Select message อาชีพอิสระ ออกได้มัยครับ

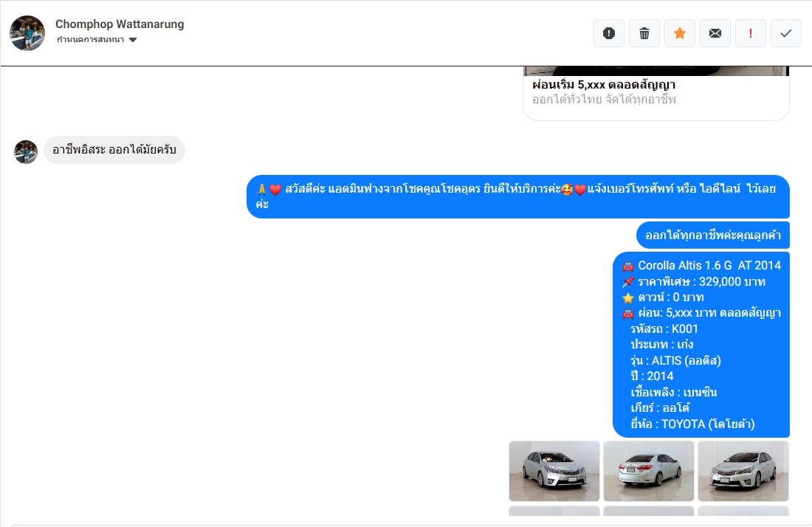coord(114,150)
